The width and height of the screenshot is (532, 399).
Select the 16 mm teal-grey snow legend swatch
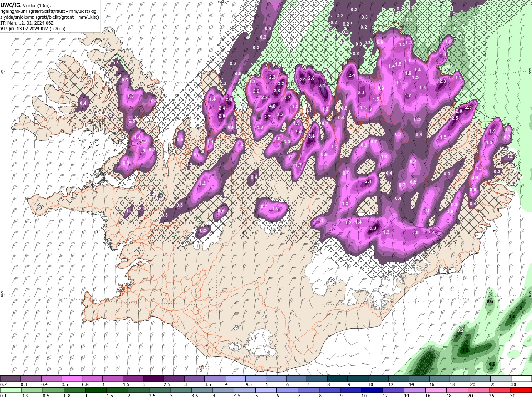440,379
